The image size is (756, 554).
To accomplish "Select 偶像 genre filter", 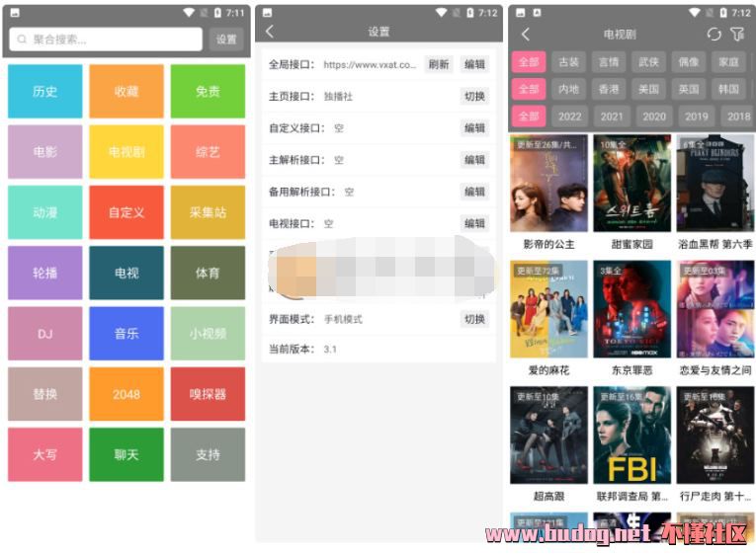I will pos(689,62).
